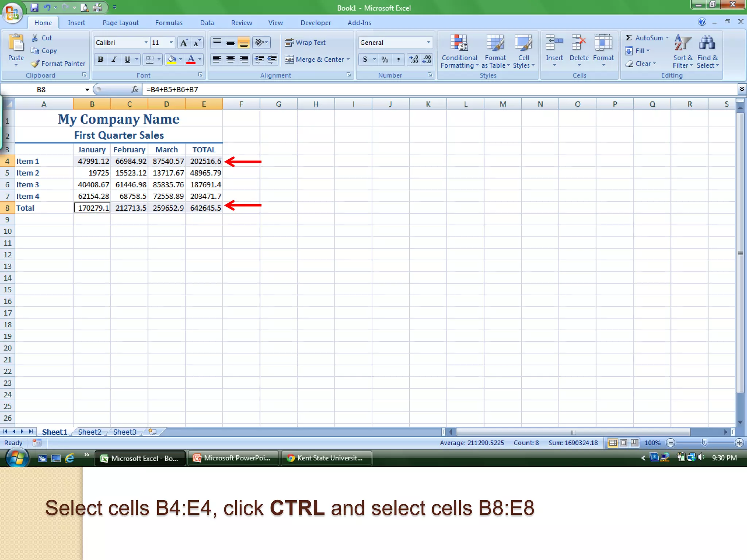
Task: Click the Cut scissors icon
Action: [x=35, y=38]
